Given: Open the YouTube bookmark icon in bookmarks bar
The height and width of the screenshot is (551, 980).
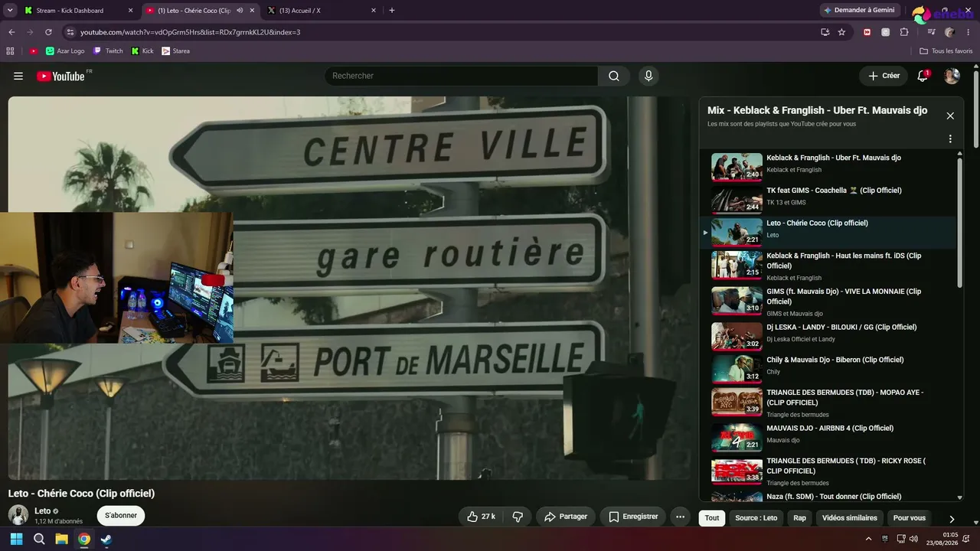Looking at the screenshot, I should (x=34, y=51).
